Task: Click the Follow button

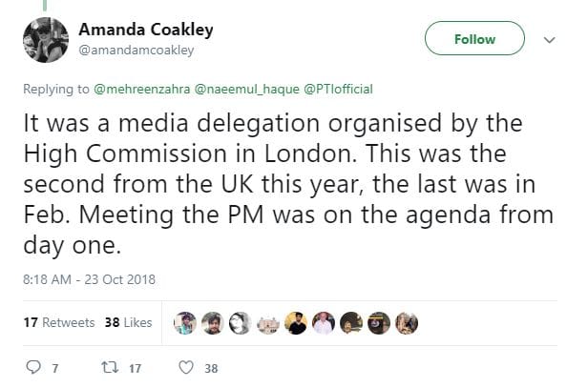Action: point(474,39)
